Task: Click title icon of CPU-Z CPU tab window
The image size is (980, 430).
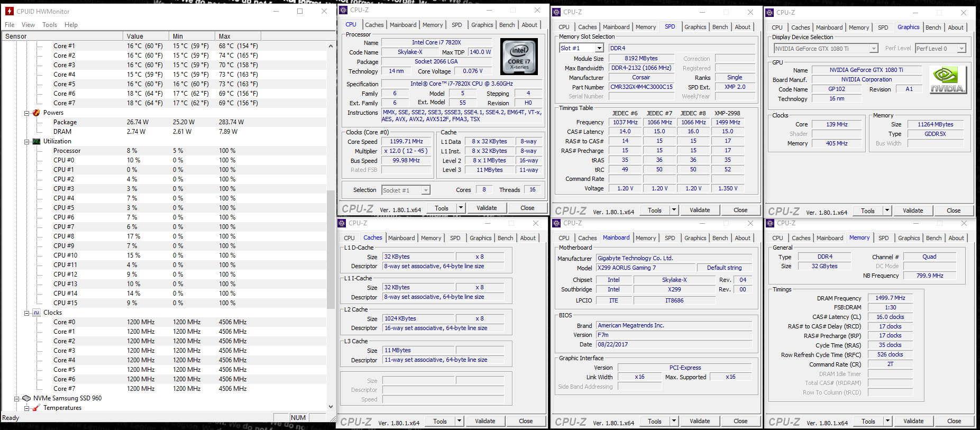Action: (x=343, y=10)
